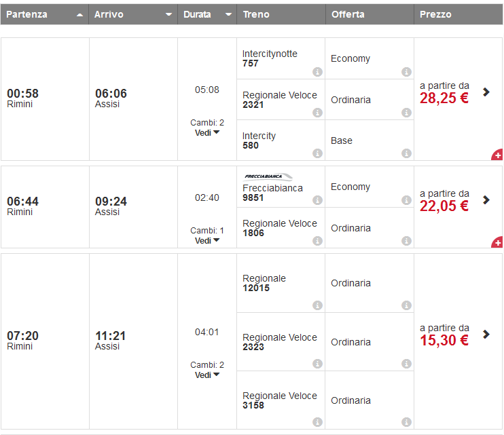The image size is (504, 435).
Task: Click info icon for Intercitynotte 757
Action: 317,72
